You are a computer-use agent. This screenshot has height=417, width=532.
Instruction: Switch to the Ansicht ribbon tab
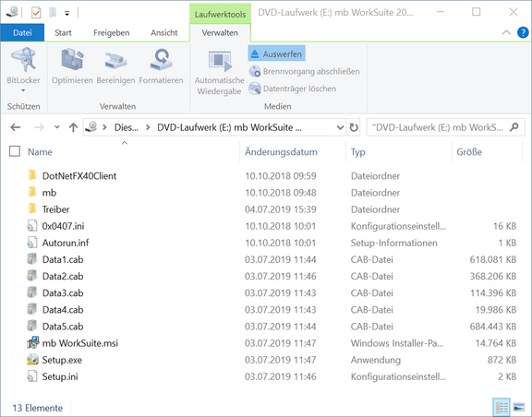tap(164, 33)
